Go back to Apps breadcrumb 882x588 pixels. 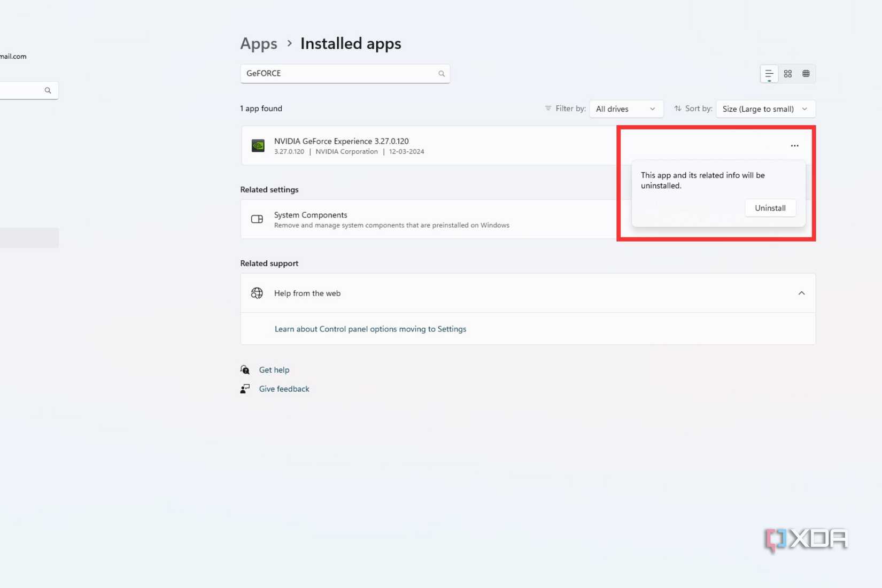click(259, 43)
